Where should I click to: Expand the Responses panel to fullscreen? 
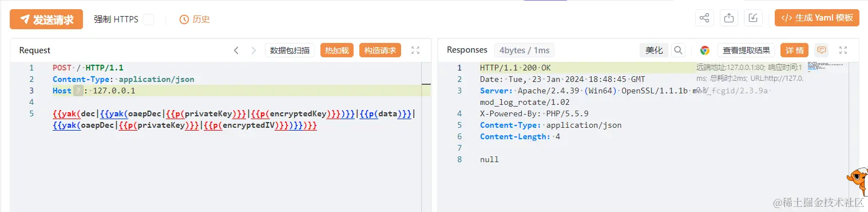tap(843, 50)
